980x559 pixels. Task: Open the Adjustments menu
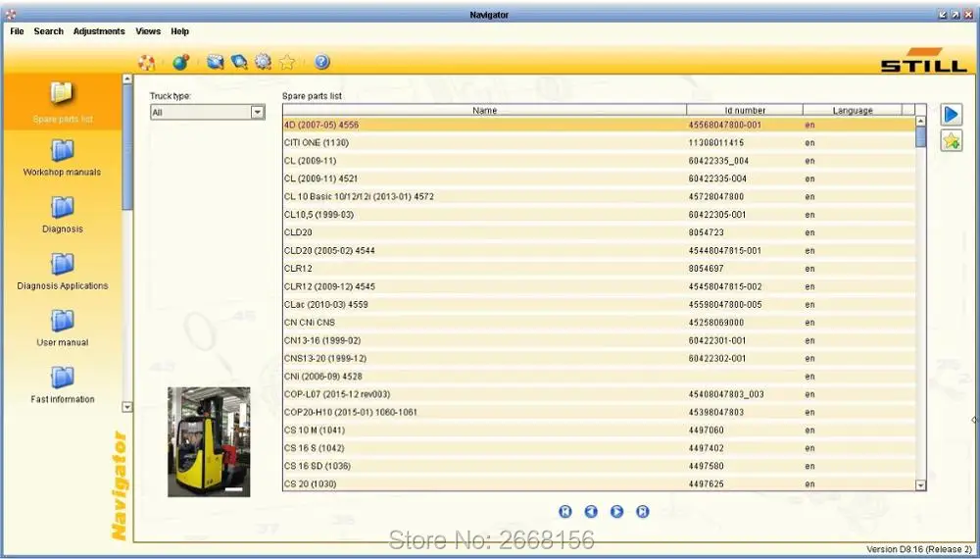[99, 31]
